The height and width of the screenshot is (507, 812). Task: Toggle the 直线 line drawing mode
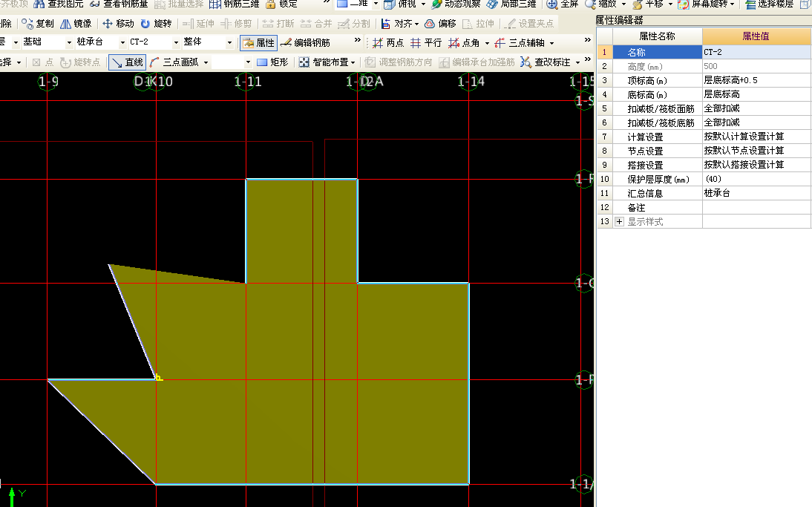[128, 62]
